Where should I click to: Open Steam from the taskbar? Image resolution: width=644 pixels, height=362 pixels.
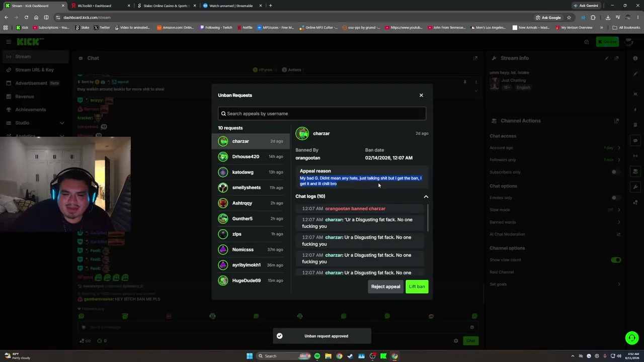[350, 356]
